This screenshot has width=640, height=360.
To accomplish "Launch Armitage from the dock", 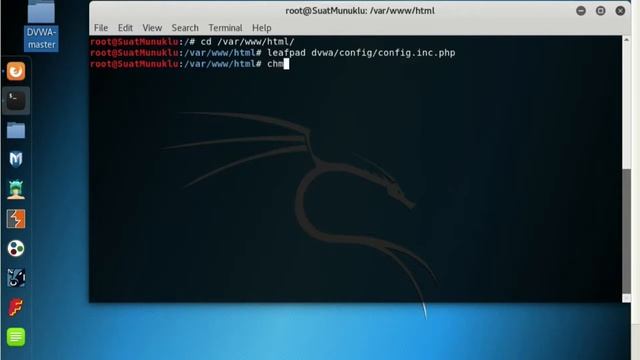I will pos(16,189).
